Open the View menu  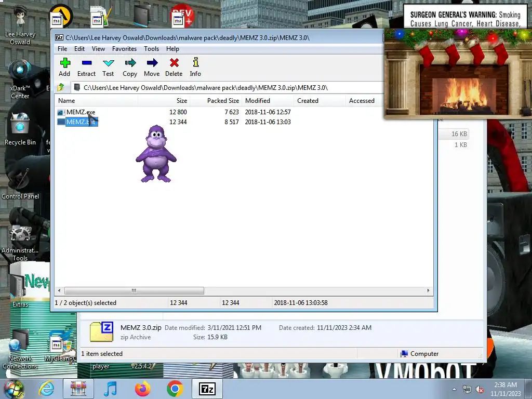(98, 49)
